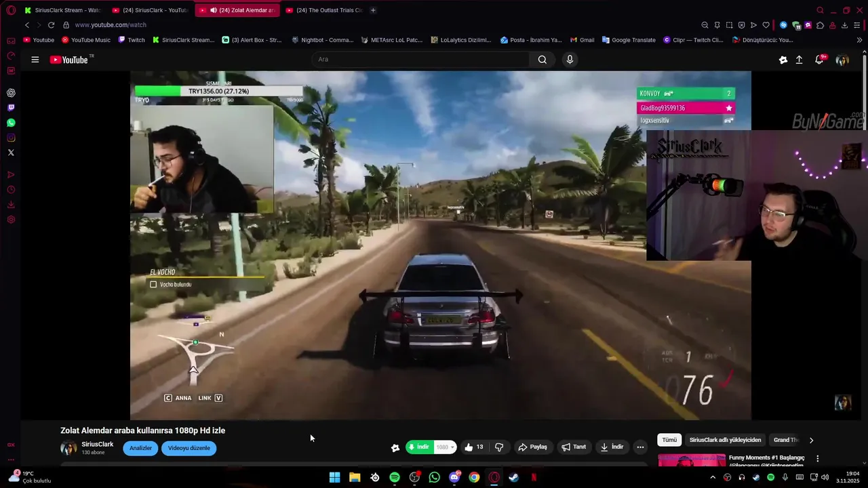Click the zoom-out magnifier icon in address bar
868x488 pixels.
(705, 25)
